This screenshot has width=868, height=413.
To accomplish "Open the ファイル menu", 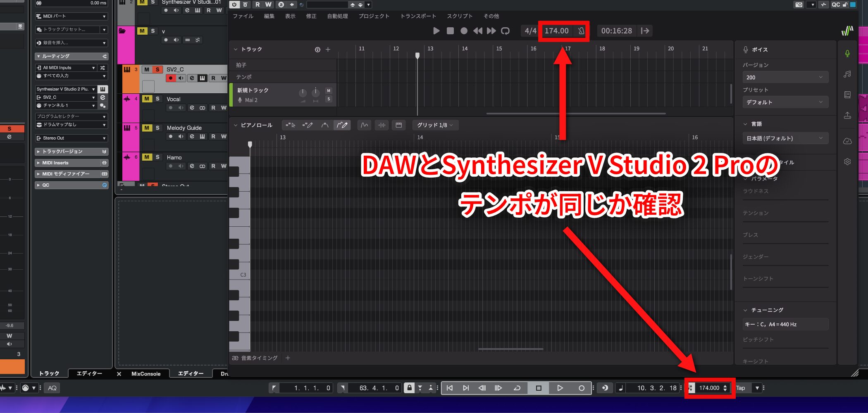I will tap(243, 16).
